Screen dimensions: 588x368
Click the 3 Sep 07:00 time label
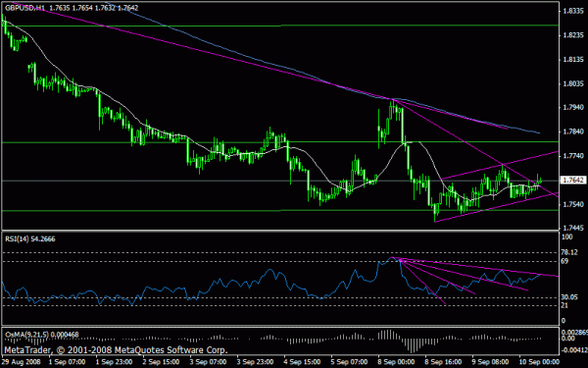(208, 362)
